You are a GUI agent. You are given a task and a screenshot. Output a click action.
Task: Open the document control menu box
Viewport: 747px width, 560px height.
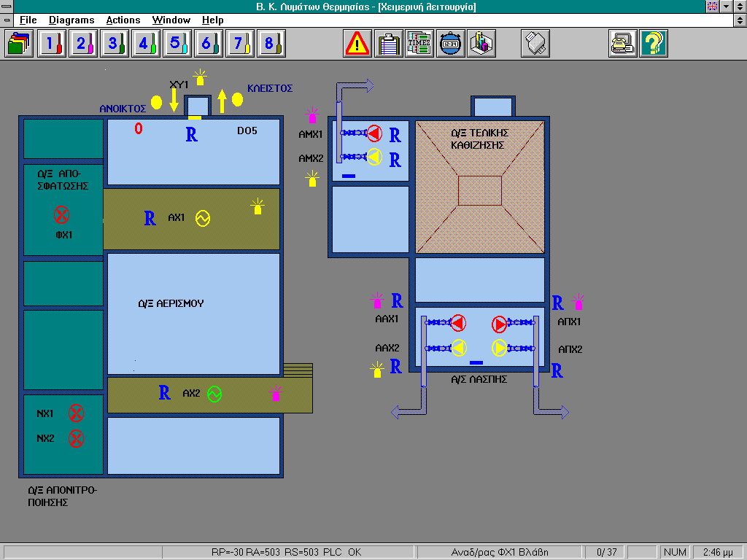(x=7, y=20)
